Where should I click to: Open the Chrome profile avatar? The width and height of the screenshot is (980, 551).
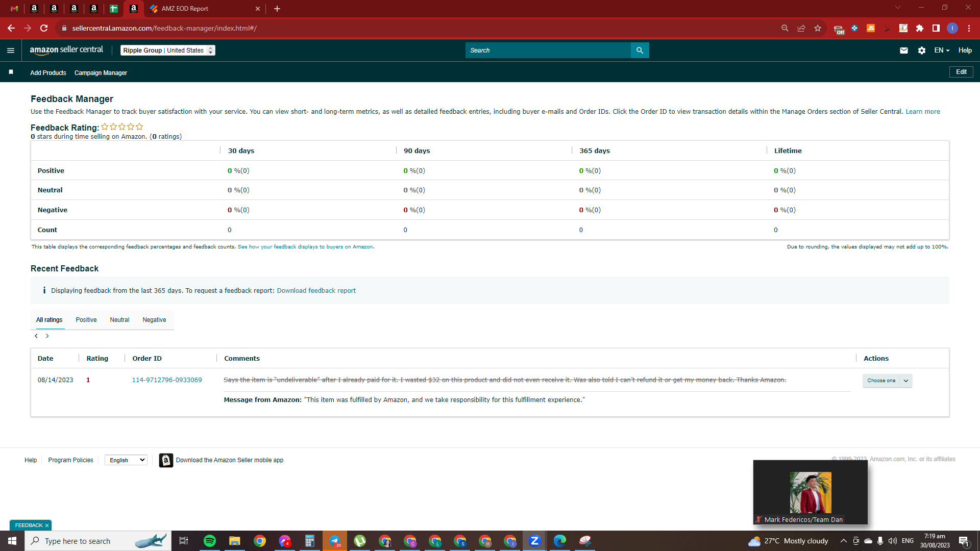[952, 28]
